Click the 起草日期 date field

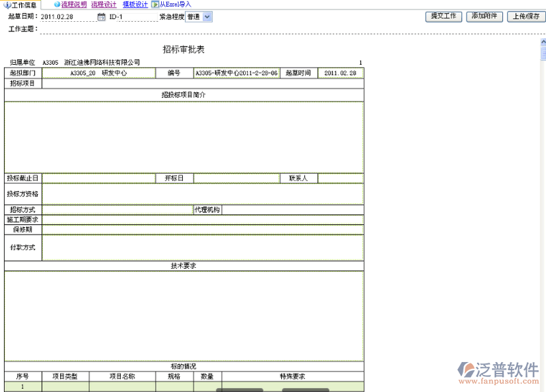pyautogui.click(x=67, y=17)
